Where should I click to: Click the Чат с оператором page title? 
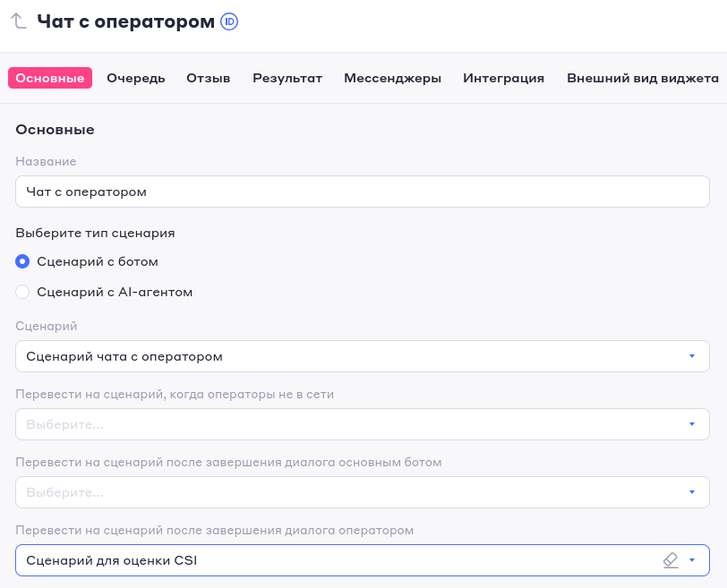tap(125, 21)
